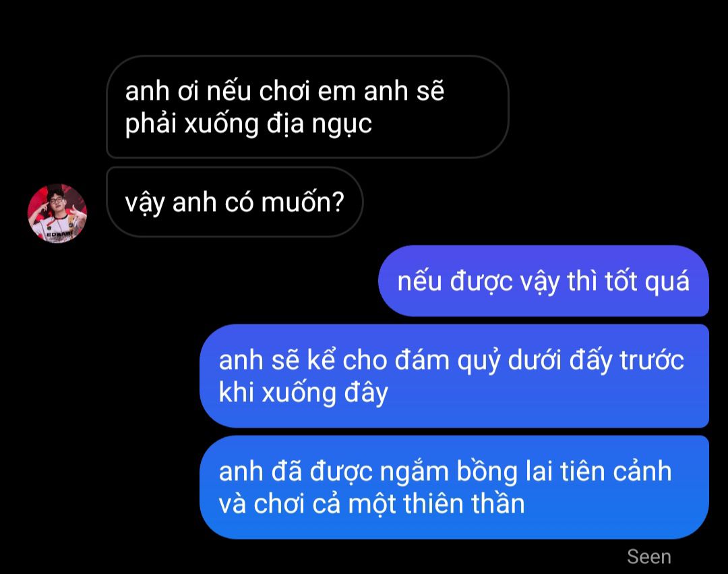Viewport: 728px width, 574px height.
Task: Click the text 'khi xuống đây'
Action: click(303, 393)
